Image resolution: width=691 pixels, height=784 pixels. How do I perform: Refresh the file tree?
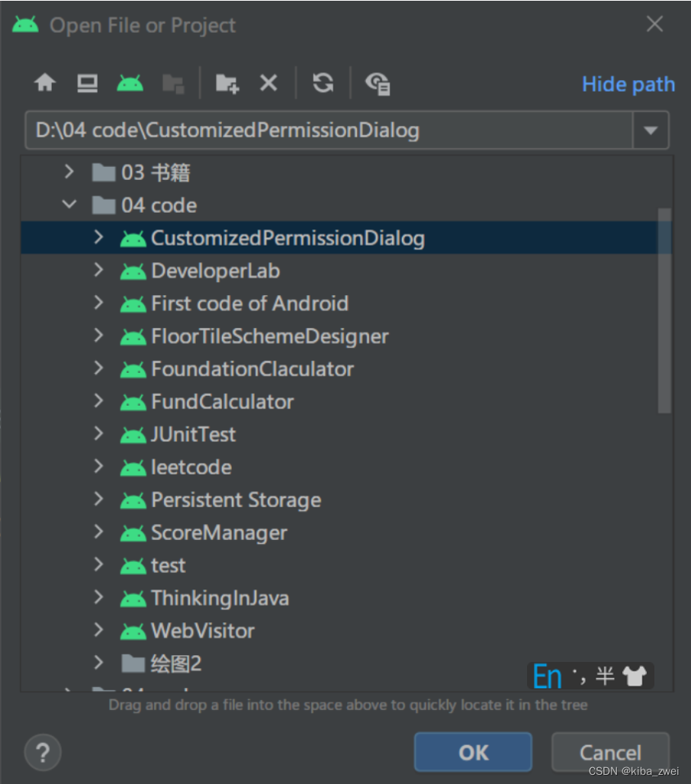pyautogui.click(x=323, y=82)
